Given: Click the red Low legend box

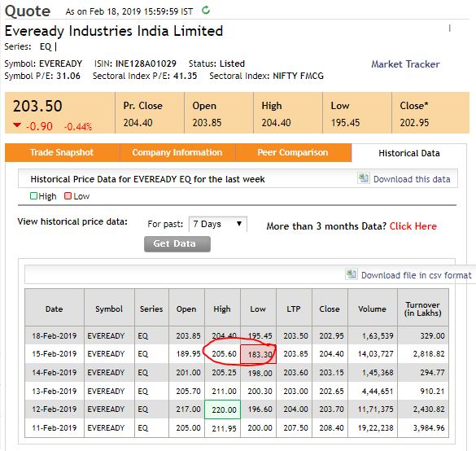Looking at the screenshot, I should pos(68,196).
